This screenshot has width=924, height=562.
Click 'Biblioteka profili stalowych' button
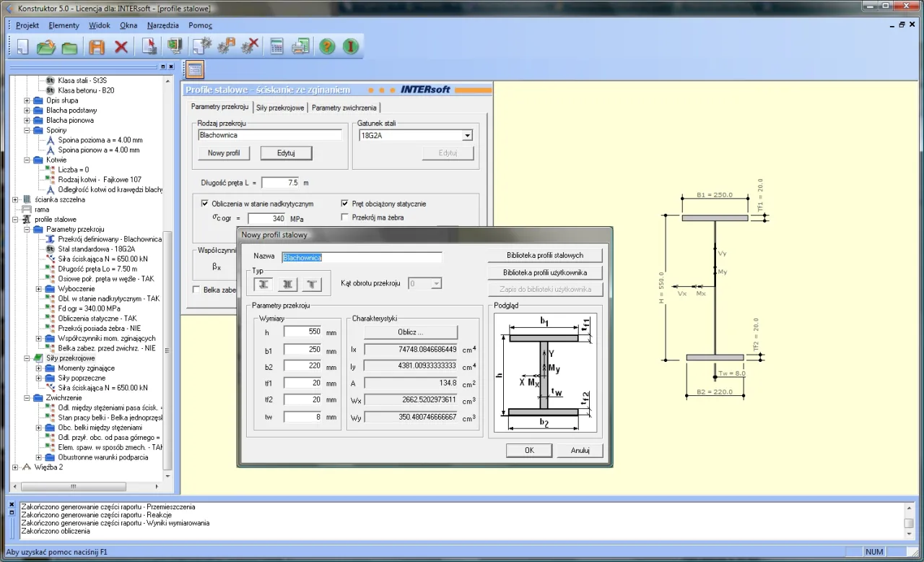pyautogui.click(x=544, y=255)
